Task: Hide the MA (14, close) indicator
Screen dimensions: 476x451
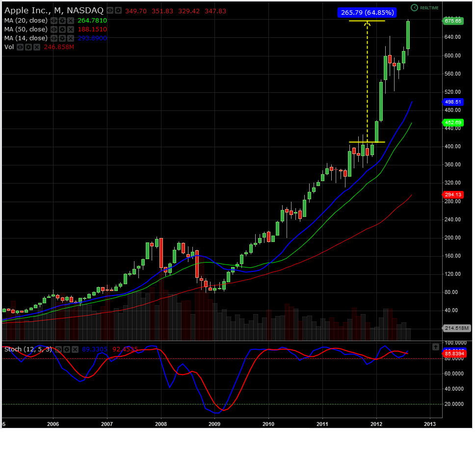Action: [x=53, y=38]
